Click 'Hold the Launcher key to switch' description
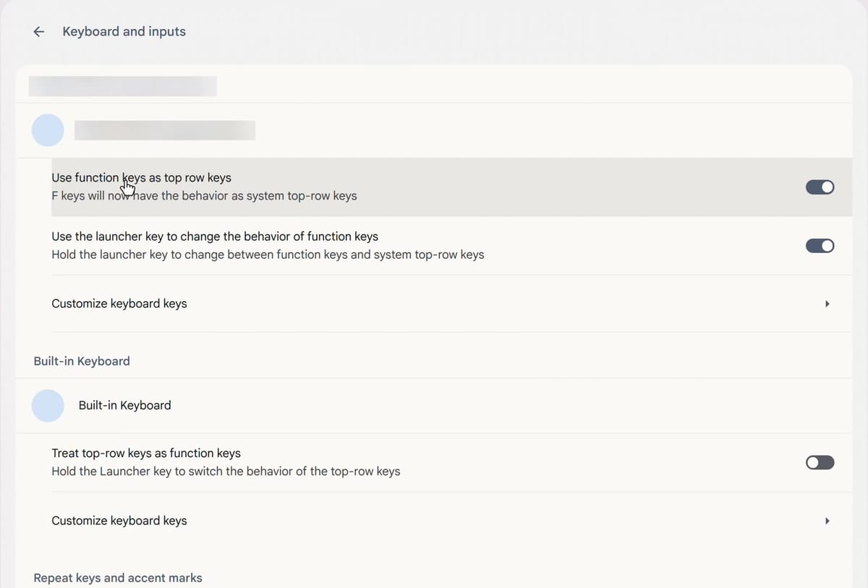The image size is (868, 588). pyautogui.click(x=226, y=472)
